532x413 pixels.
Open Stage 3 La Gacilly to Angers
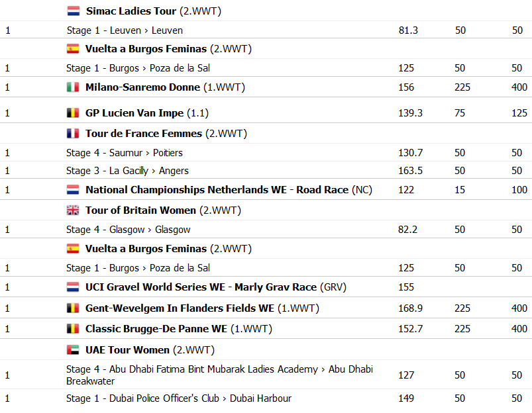click(x=127, y=171)
